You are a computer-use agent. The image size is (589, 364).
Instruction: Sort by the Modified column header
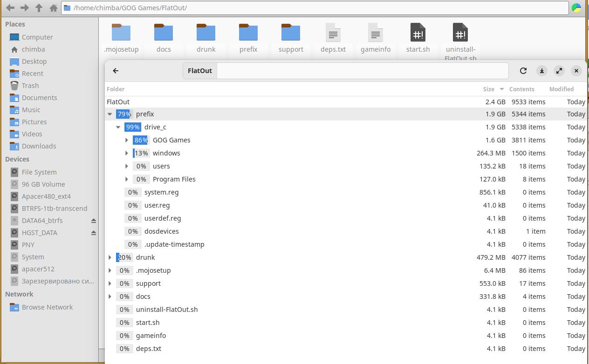pyautogui.click(x=562, y=89)
